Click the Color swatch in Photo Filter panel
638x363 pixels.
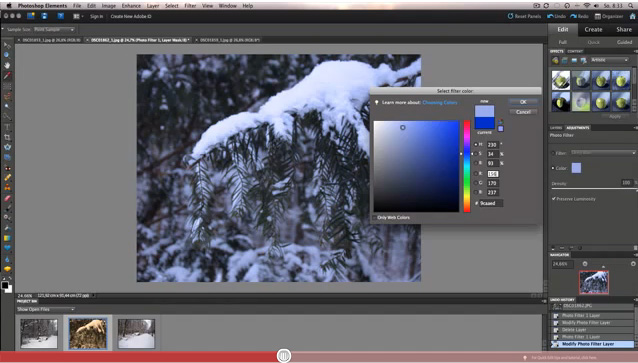[576, 168]
